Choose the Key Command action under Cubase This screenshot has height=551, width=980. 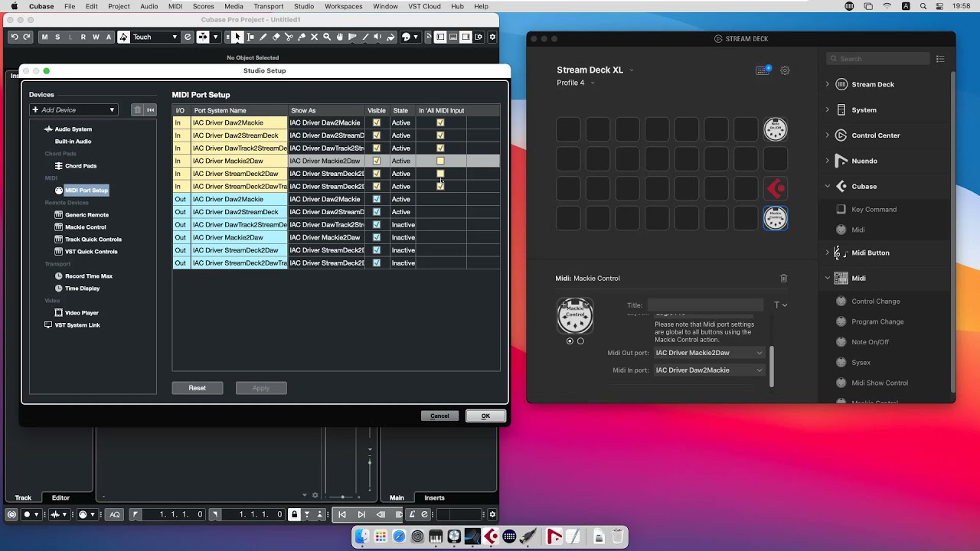pos(874,210)
